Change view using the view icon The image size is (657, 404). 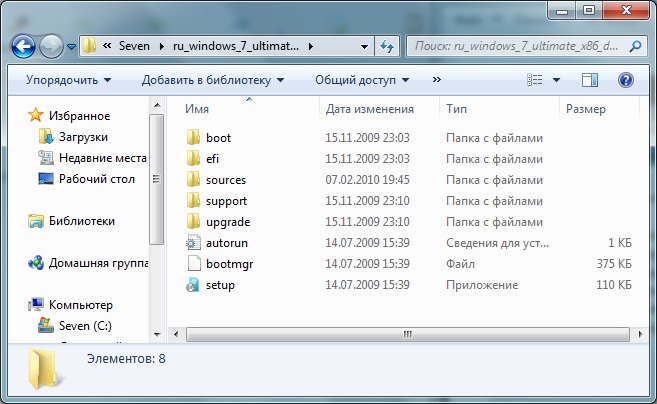[x=535, y=80]
